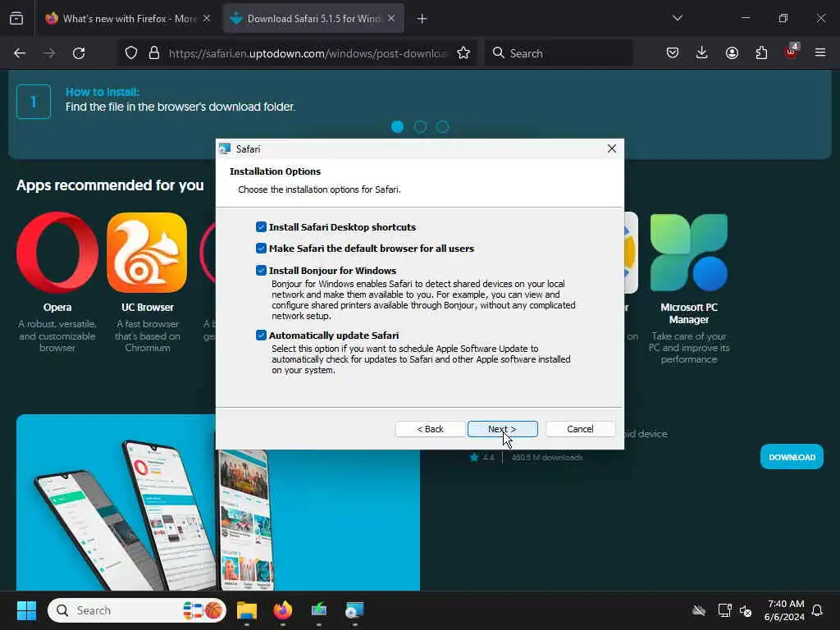840x630 pixels.
Task: Open the Extensions puzzle icon
Action: point(761,53)
